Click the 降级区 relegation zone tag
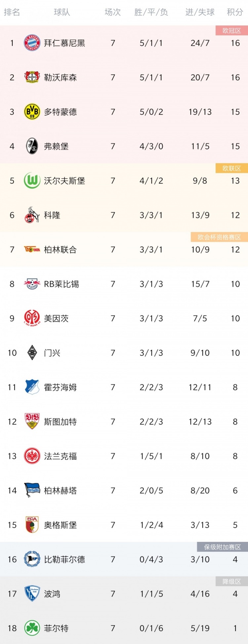The image size is (248, 644). click(x=231, y=582)
